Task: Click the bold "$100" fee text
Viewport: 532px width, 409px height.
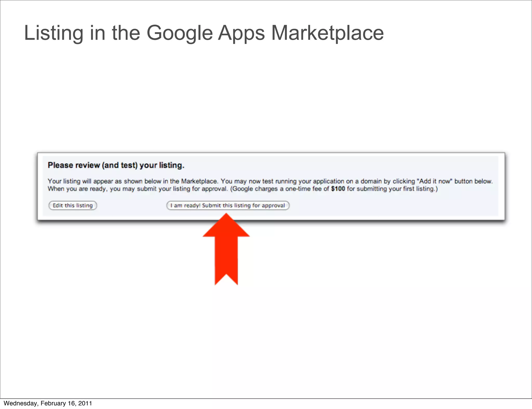Action: point(338,189)
